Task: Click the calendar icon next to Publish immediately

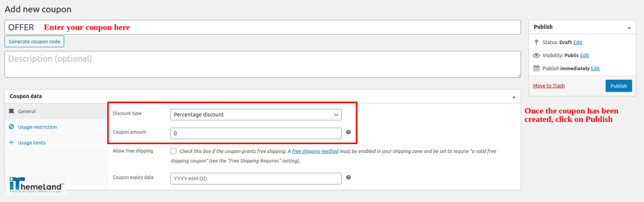Action: coord(536,68)
